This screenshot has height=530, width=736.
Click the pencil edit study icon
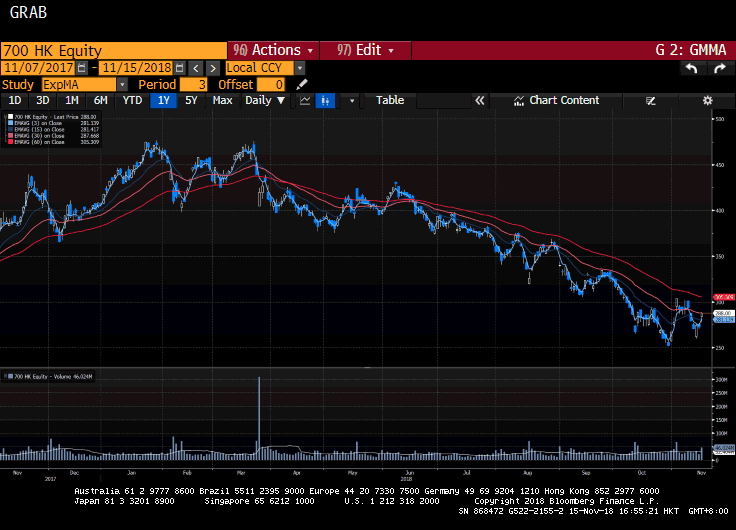pos(302,84)
